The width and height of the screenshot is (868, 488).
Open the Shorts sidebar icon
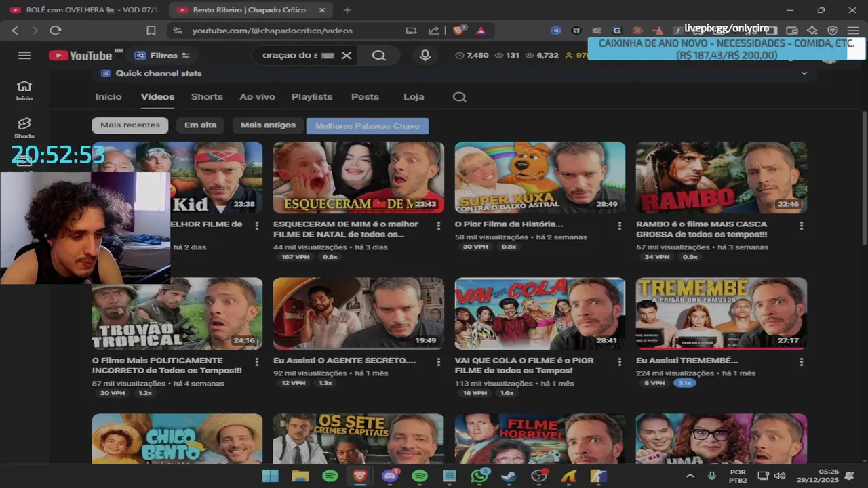coord(24,127)
